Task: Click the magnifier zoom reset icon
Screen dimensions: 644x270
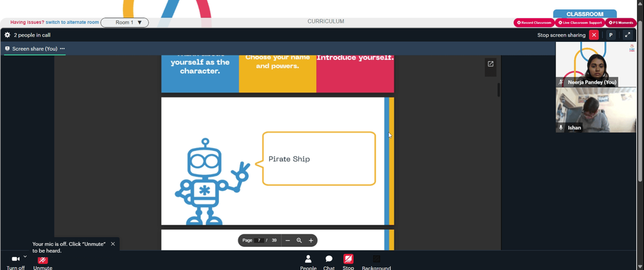Action: 299,240
